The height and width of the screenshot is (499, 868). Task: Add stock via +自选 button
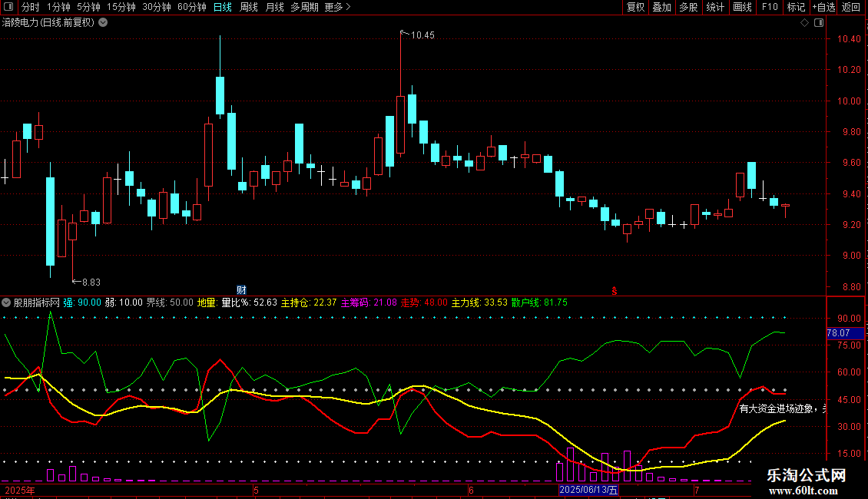click(x=823, y=7)
